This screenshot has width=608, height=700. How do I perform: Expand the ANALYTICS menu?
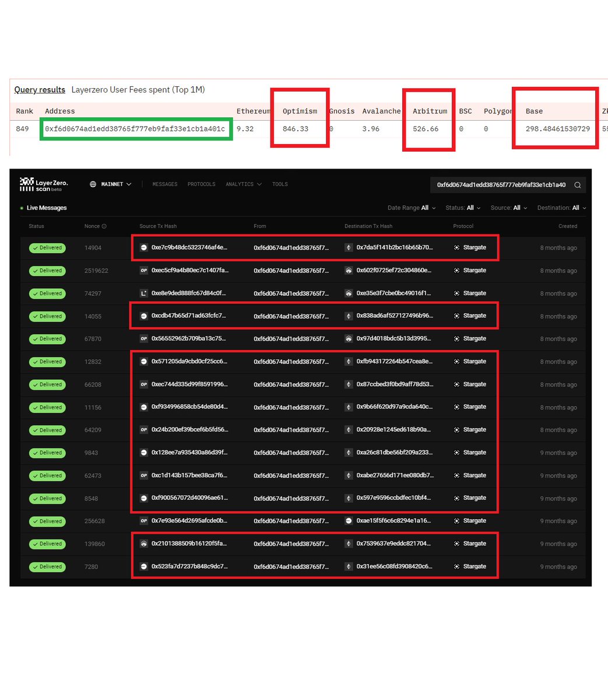coord(243,184)
